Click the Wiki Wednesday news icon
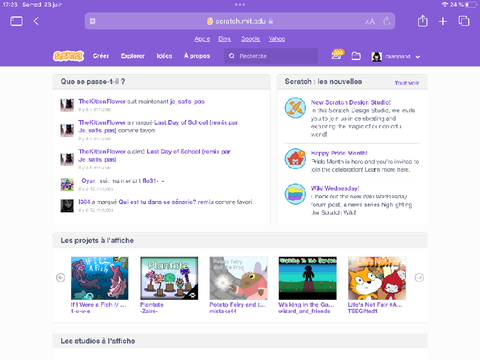This screenshot has width=480, height=360. tap(295, 194)
